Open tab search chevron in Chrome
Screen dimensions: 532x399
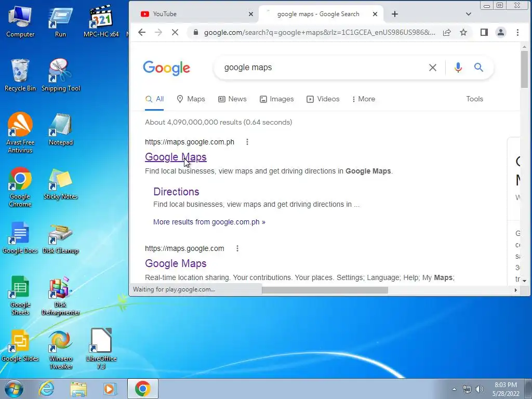point(469,14)
